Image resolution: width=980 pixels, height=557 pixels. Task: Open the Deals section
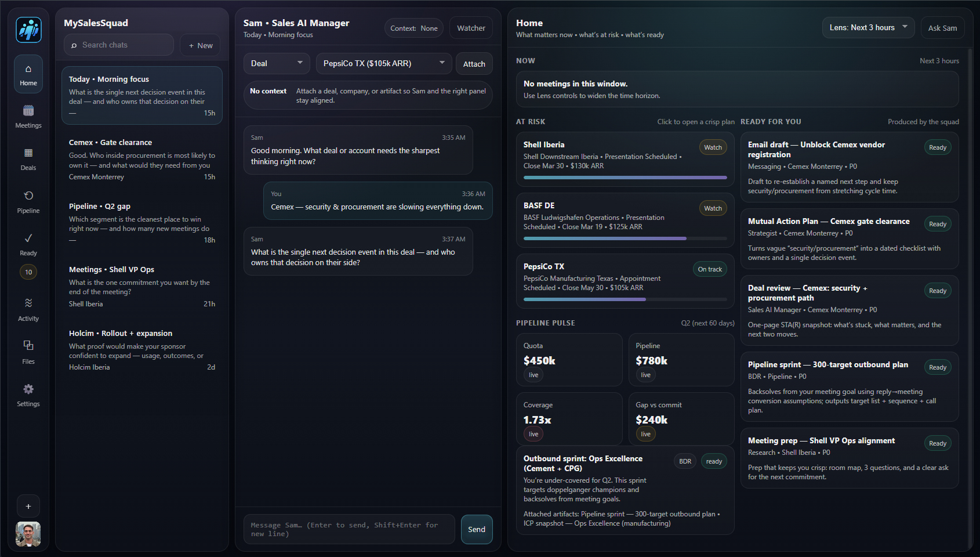(28, 159)
